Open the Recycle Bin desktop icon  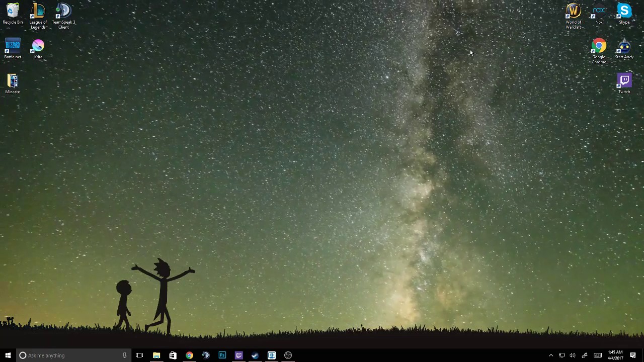click(13, 14)
